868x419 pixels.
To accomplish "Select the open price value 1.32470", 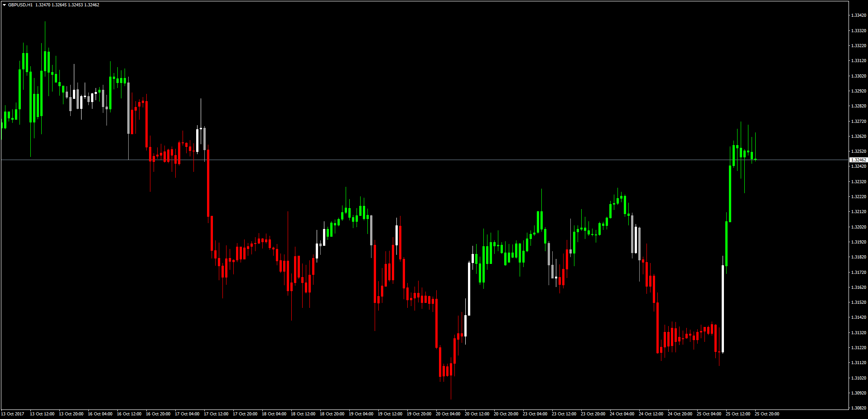I will (43, 5).
